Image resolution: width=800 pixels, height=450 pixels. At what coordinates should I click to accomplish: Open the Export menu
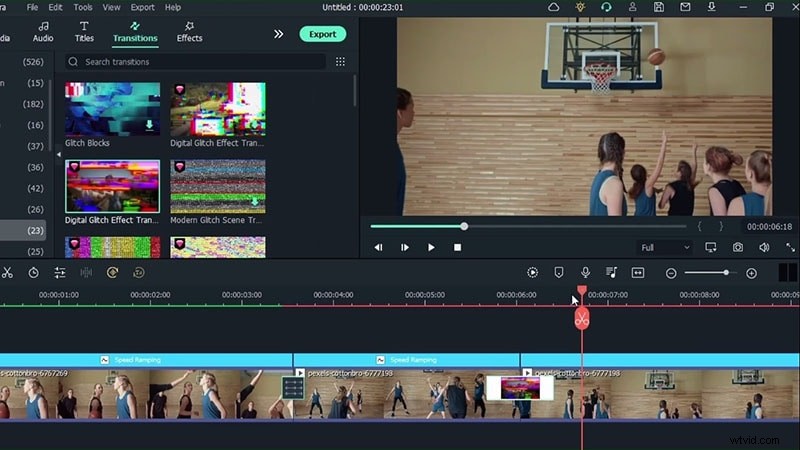tap(142, 7)
